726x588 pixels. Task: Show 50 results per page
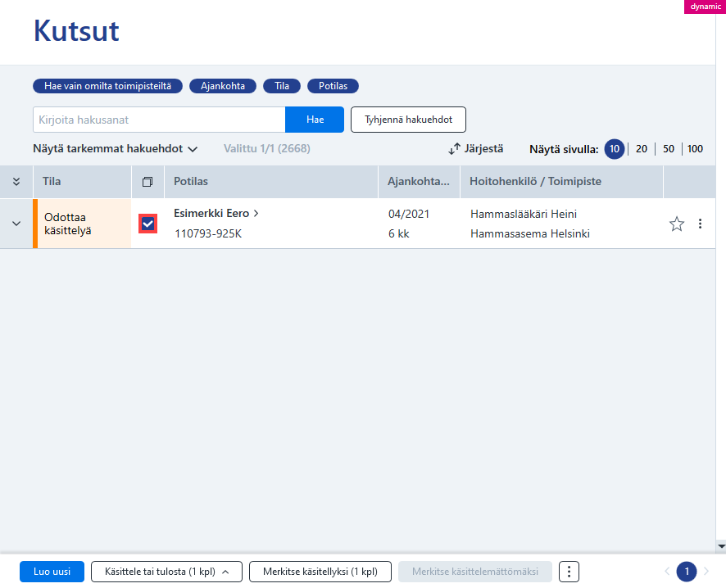(668, 149)
